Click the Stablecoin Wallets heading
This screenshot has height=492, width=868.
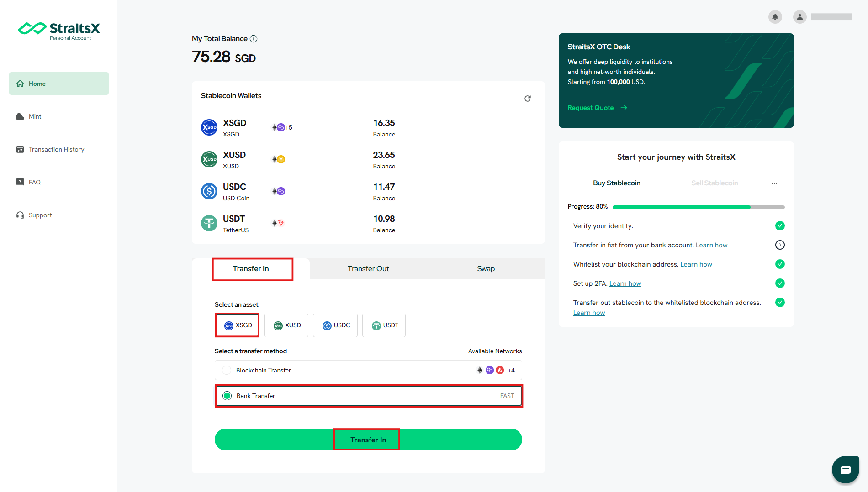point(231,96)
